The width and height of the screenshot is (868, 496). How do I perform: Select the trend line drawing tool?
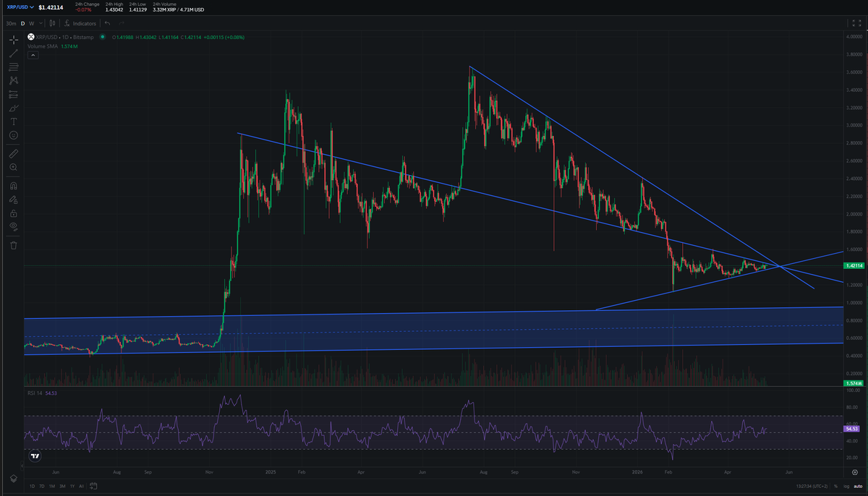pos(14,53)
